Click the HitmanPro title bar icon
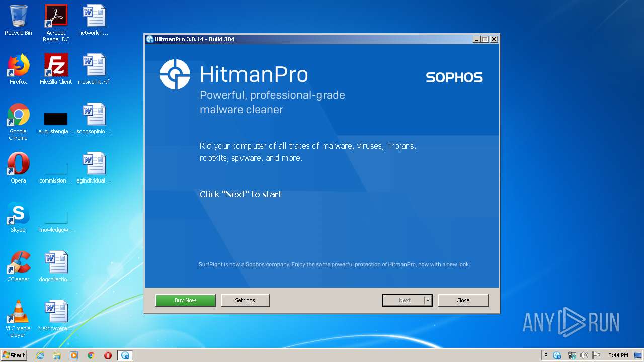This screenshot has height=362, width=644. click(x=149, y=39)
